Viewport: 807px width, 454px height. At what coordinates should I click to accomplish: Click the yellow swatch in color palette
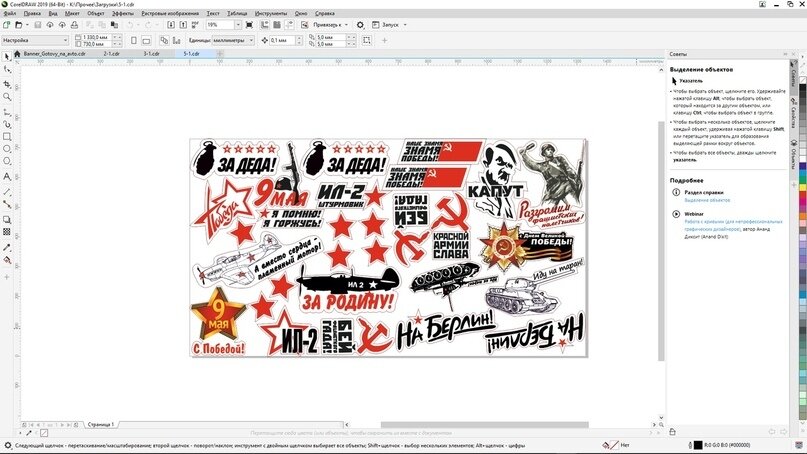coord(802,188)
